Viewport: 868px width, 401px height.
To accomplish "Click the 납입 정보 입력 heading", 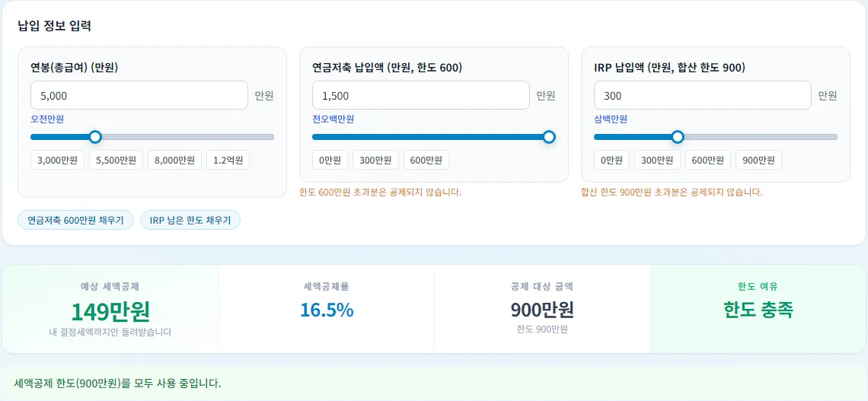I will coord(54,26).
